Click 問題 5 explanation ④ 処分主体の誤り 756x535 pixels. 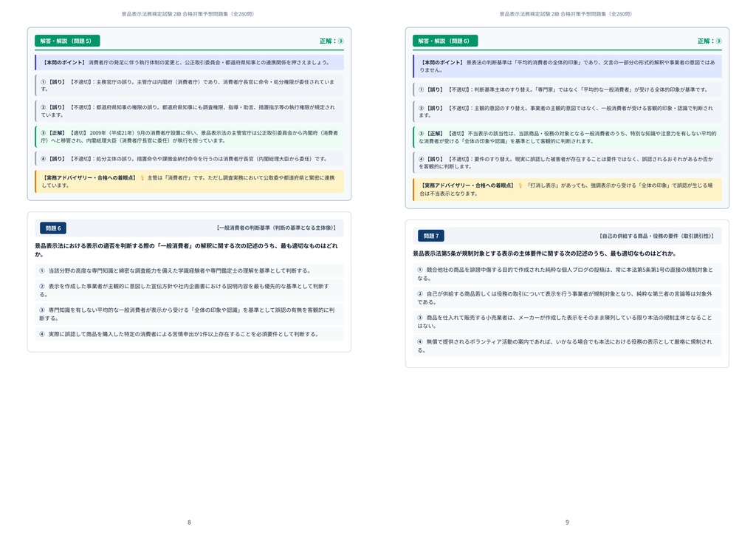click(189, 159)
